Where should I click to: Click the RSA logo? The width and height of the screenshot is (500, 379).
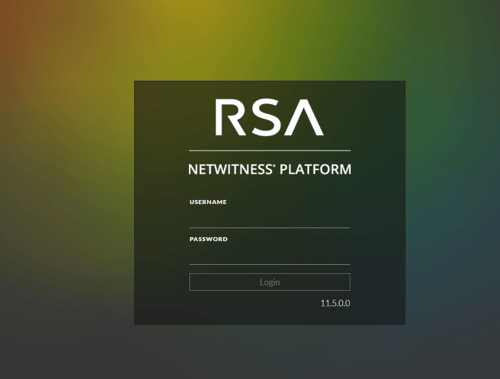(x=269, y=117)
